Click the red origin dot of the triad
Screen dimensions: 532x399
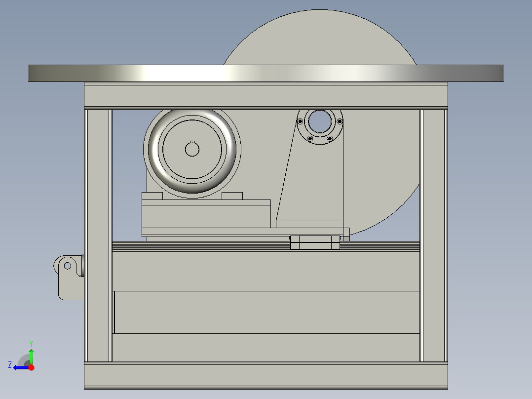(32, 367)
